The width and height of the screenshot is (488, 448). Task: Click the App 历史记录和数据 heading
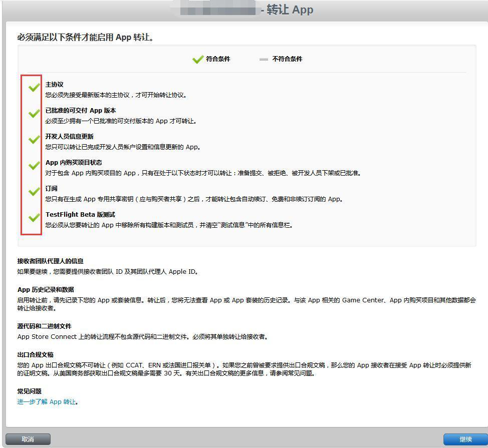(x=46, y=289)
